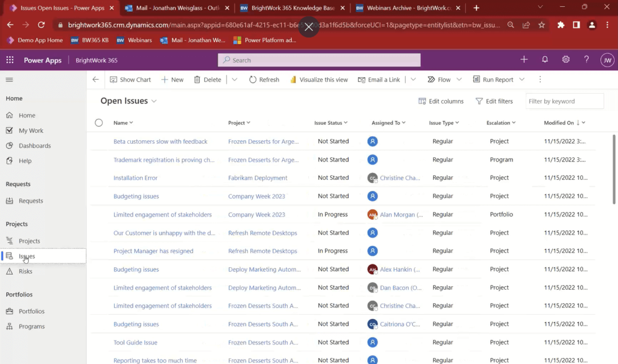This screenshot has height=364, width=618.
Task: Expand the Open Issues view selector
Action: 153,101
